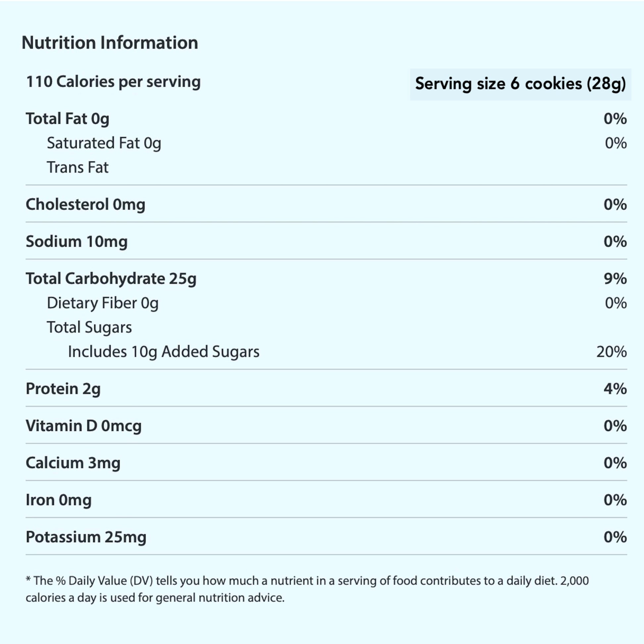Image resolution: width=644 pixels, height=644 pixels.
Task: Click the Total Carbohydrate 25g label
Action: point(111,279)
